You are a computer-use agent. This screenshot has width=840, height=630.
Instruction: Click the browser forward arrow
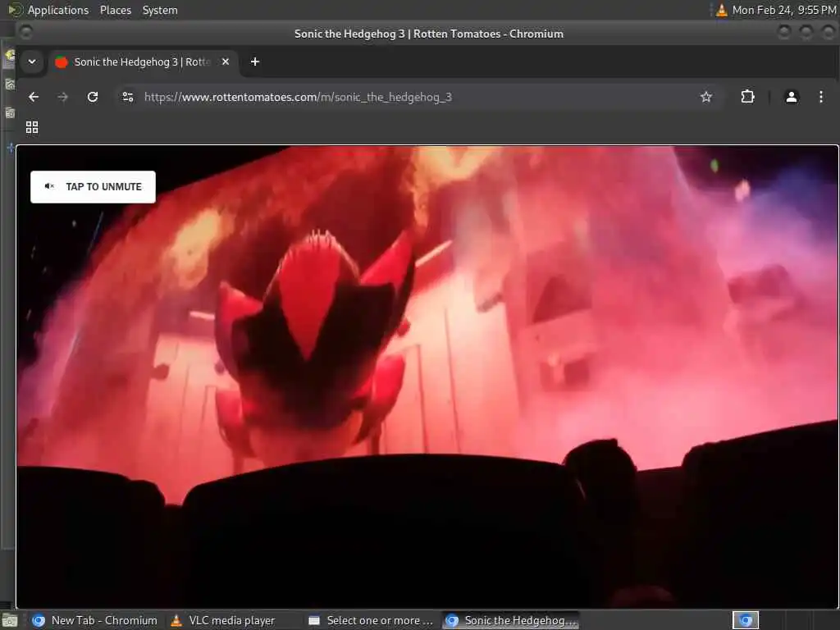coord(62,97)
